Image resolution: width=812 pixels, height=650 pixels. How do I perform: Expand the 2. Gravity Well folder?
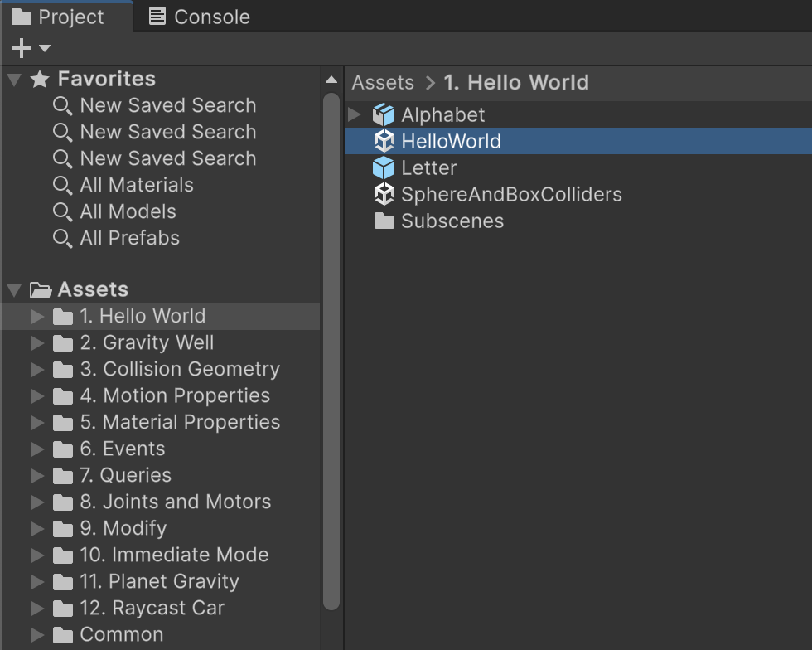[37, 343]
